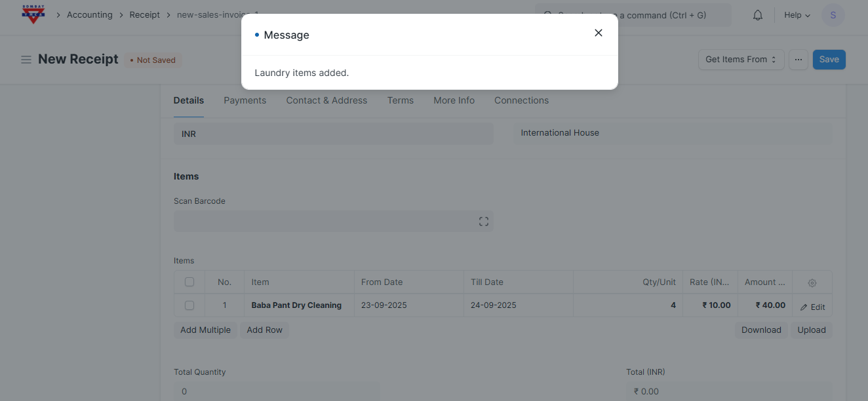Close the Message dialog with X
The image size is (868, 401).
click(598, 33)
